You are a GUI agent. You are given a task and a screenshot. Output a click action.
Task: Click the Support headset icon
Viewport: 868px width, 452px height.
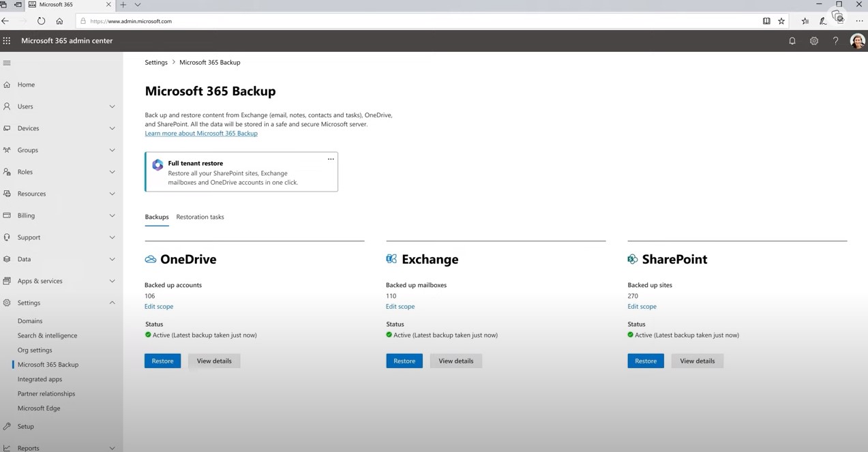tap(7, 237)
